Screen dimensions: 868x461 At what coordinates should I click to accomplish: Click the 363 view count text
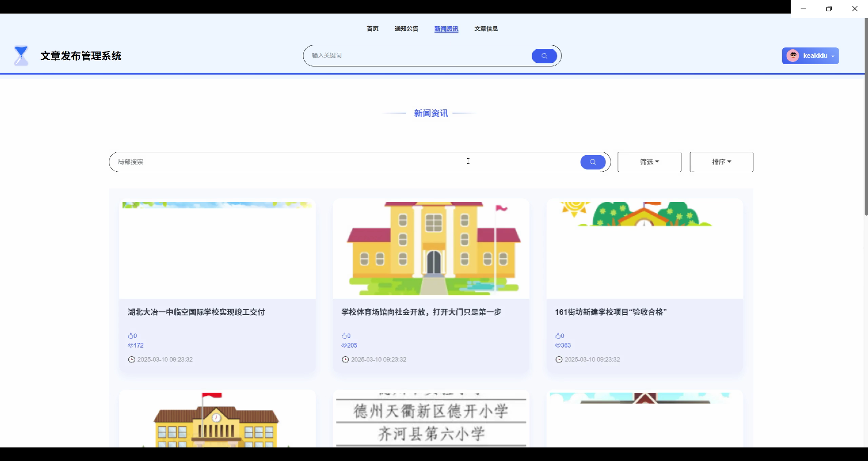(x=566, y=345)
